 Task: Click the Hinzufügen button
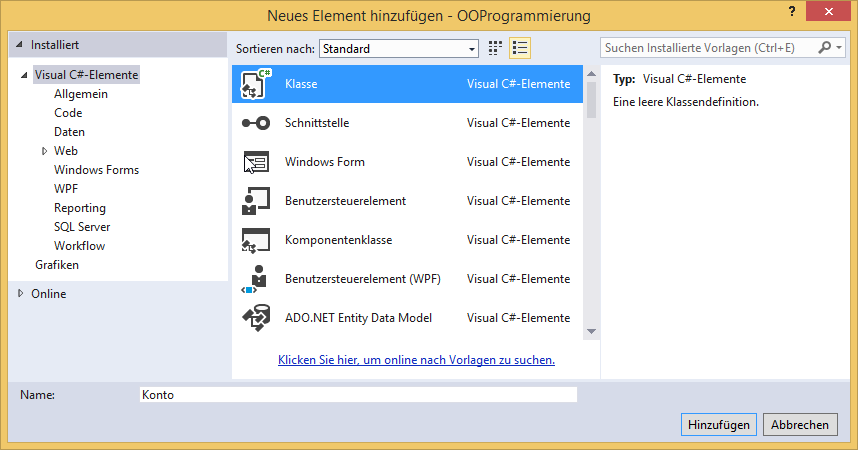tap(718, 424)
